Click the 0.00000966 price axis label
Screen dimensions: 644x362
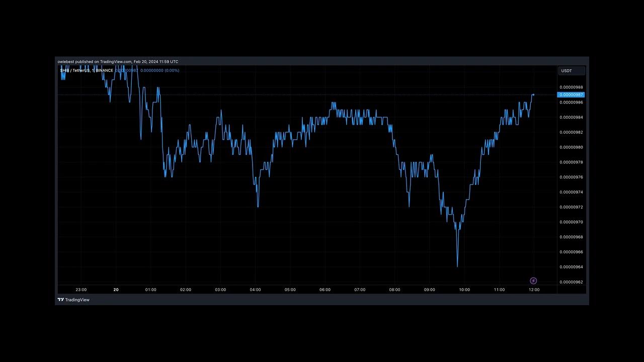[571, 252]
